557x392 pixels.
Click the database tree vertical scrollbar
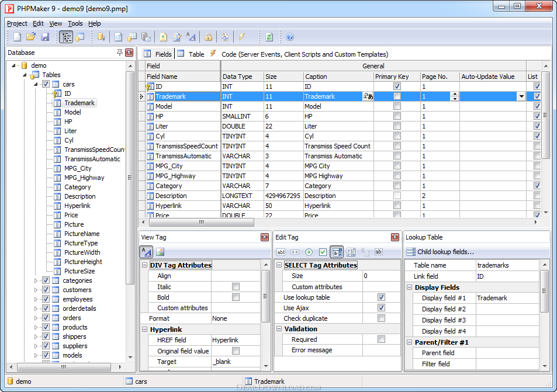click(130, 178)
